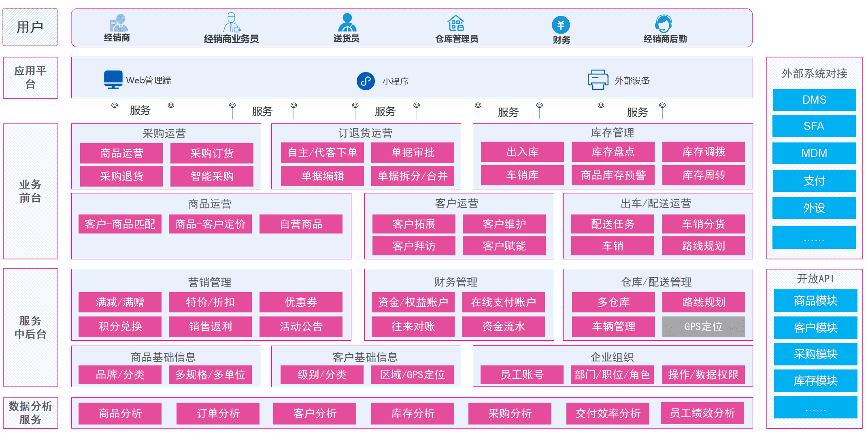Screen dimensions: 868x433
Task: Click the 数据分析服务 layer label
Action: pos(30,413)
